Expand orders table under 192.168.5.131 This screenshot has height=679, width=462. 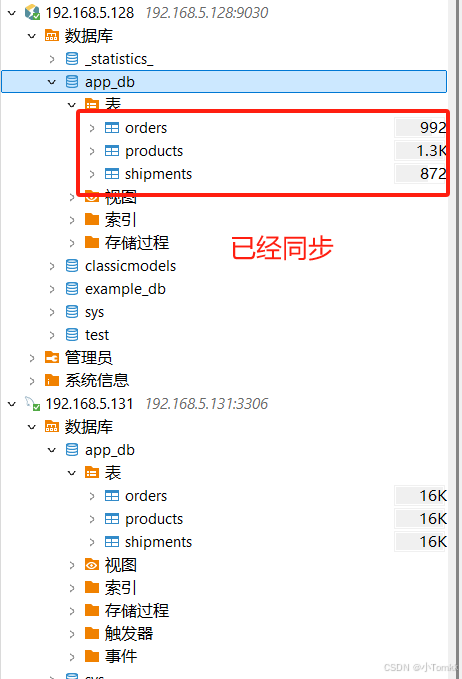click(92, 496)
